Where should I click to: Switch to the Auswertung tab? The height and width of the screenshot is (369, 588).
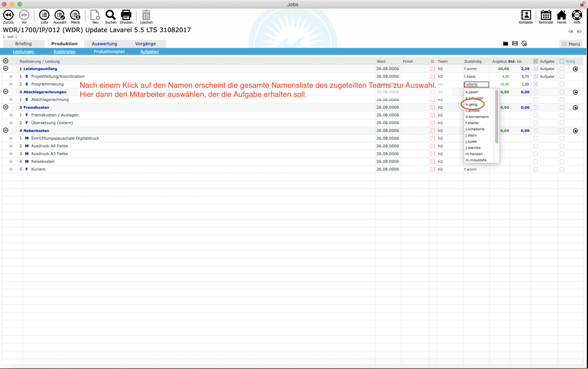[104, 44]
